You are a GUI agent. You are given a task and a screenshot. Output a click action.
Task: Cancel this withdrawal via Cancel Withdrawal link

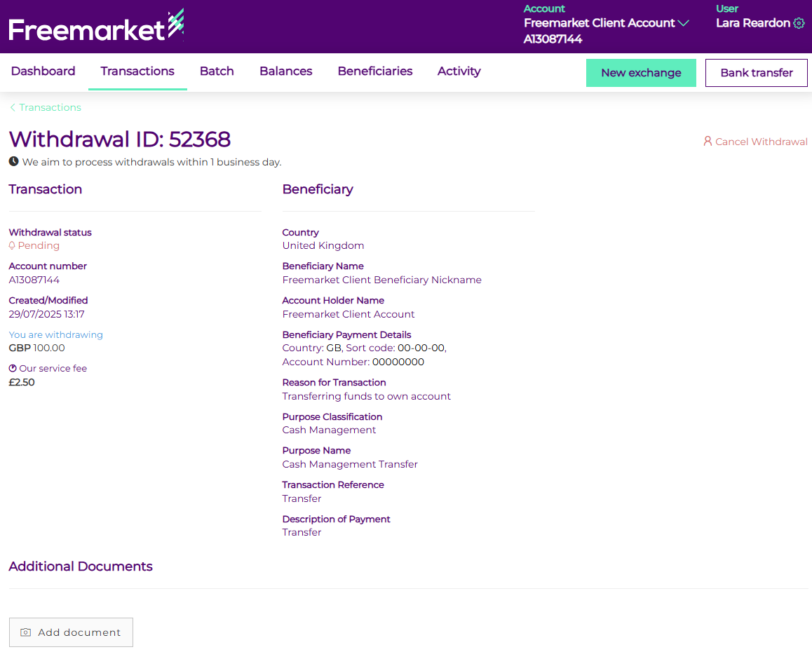click(x=761, y=142)
